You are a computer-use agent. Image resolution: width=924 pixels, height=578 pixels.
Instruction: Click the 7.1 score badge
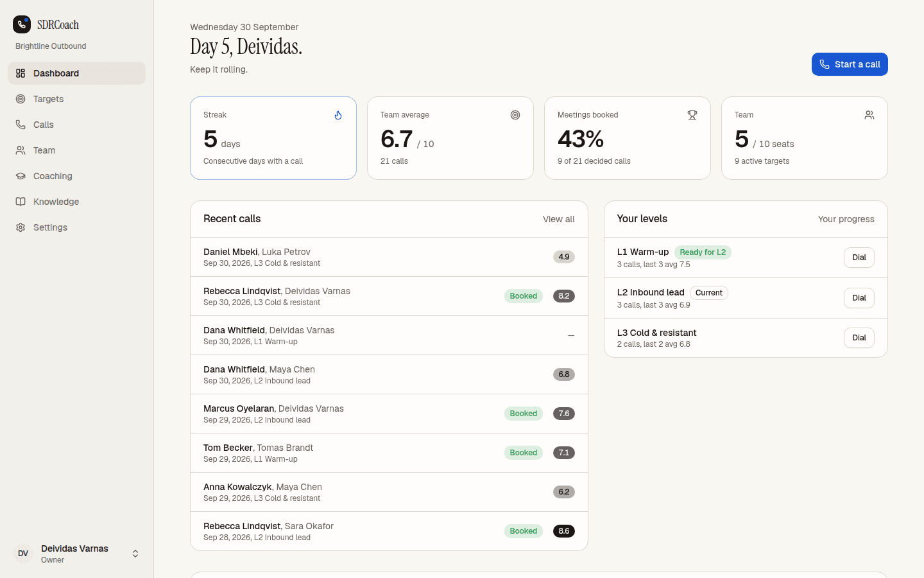coord(564,453)
